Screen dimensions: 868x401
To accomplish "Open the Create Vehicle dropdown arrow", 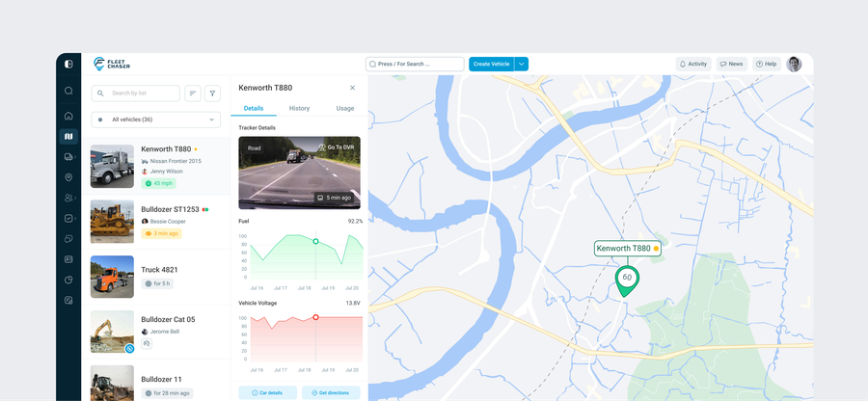I will tap(522, 65).
